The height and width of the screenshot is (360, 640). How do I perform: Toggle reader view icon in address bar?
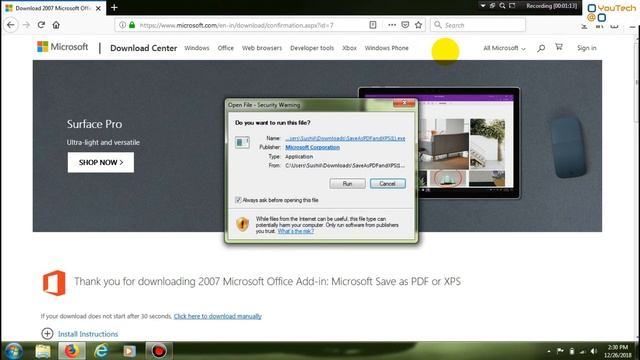tap(373, 25)
